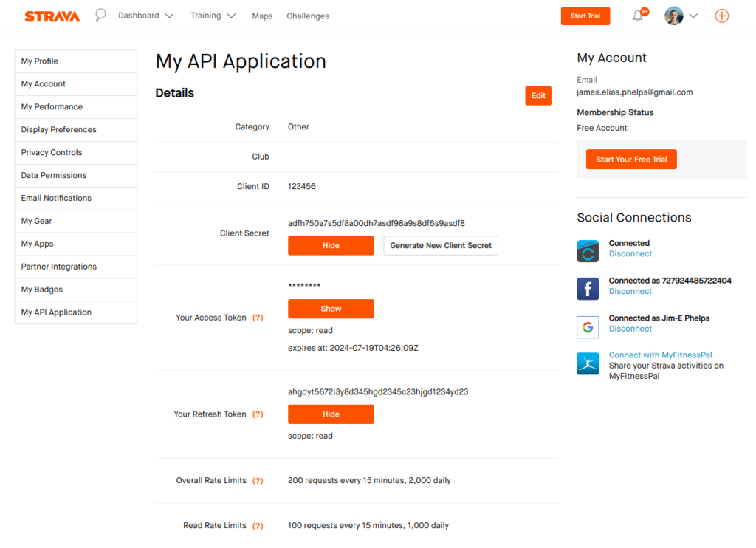The image size is (756, 548).
Task: Click the Edit button for Details
Action: (538, 95)
